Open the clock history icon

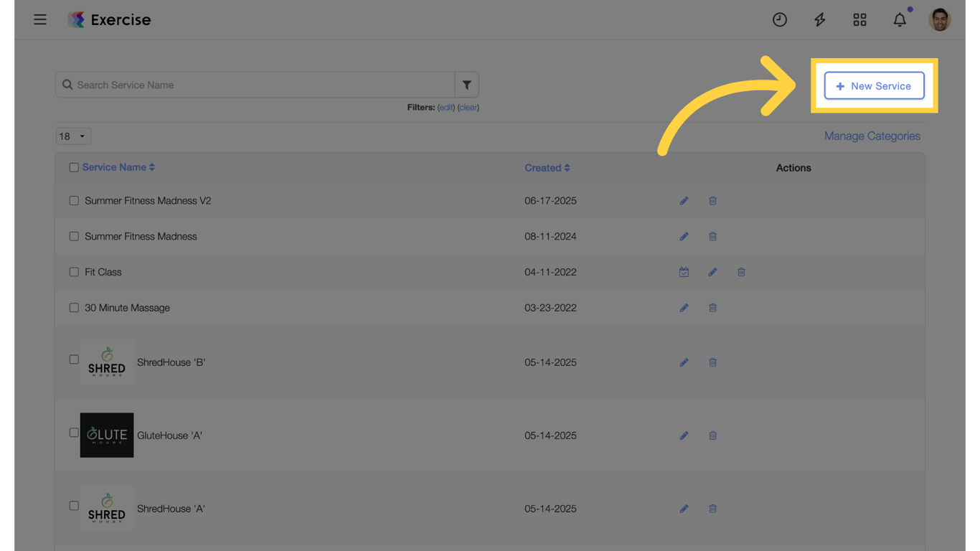pos(780,20)
